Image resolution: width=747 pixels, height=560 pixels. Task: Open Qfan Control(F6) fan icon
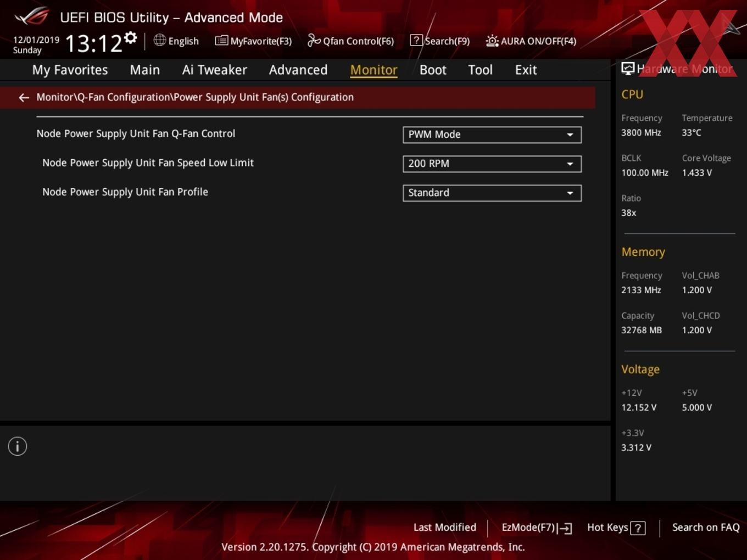tap(314, 40)
